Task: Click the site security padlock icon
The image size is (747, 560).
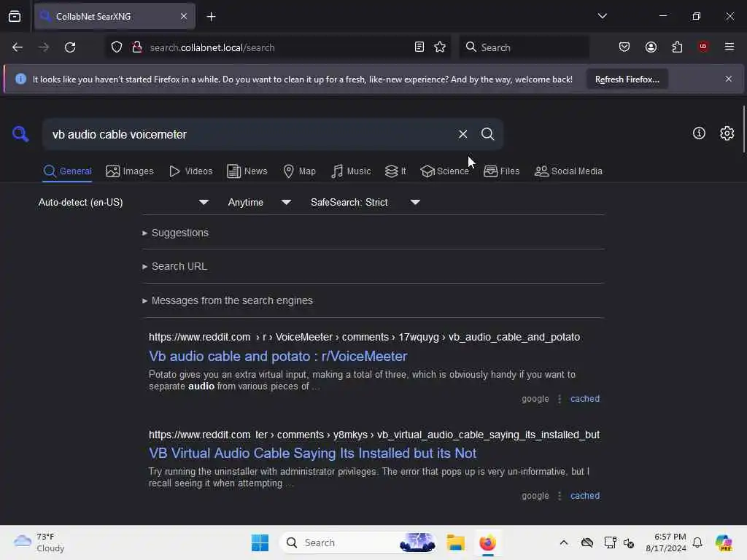Action: click(136, 47)
